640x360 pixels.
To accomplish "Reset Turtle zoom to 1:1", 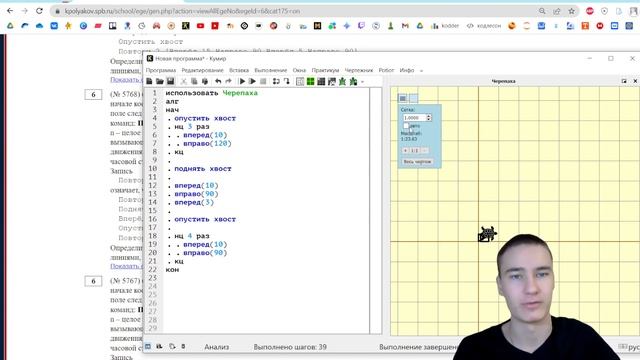I will click(415, 151).
